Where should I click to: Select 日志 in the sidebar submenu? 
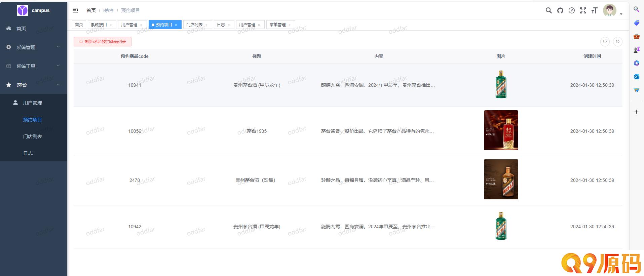point(33,153)
